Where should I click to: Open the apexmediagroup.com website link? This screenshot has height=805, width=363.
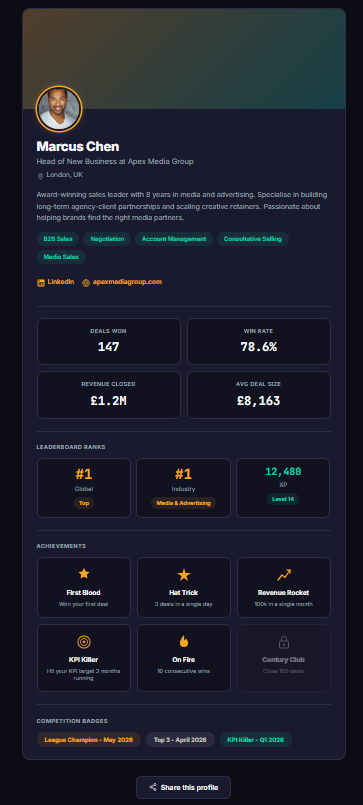[x=122, y=282]
